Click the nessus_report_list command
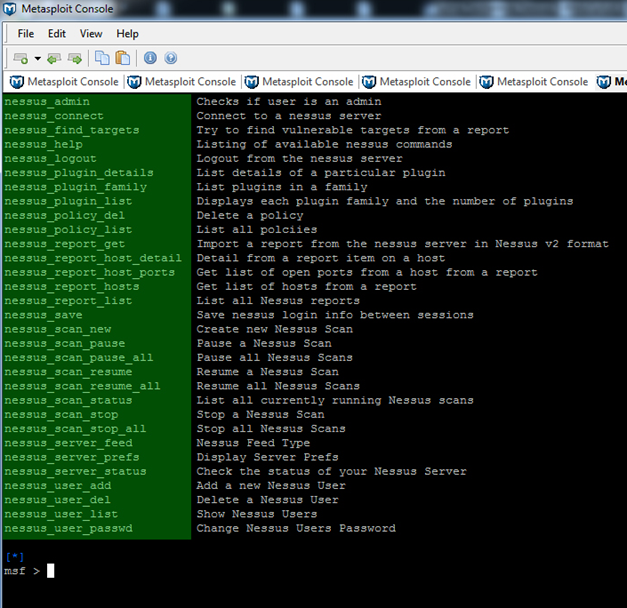 tap(68, 301)
